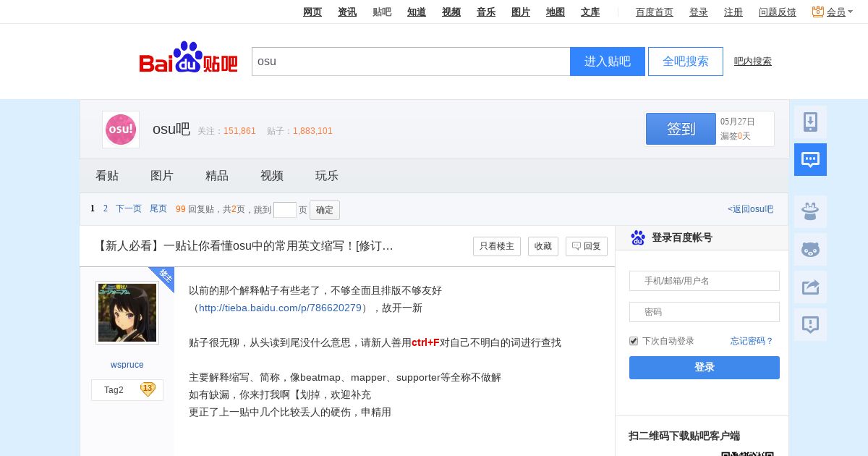Open 音乐 in top navigation
Screen dimensions: 868x456
486,12
